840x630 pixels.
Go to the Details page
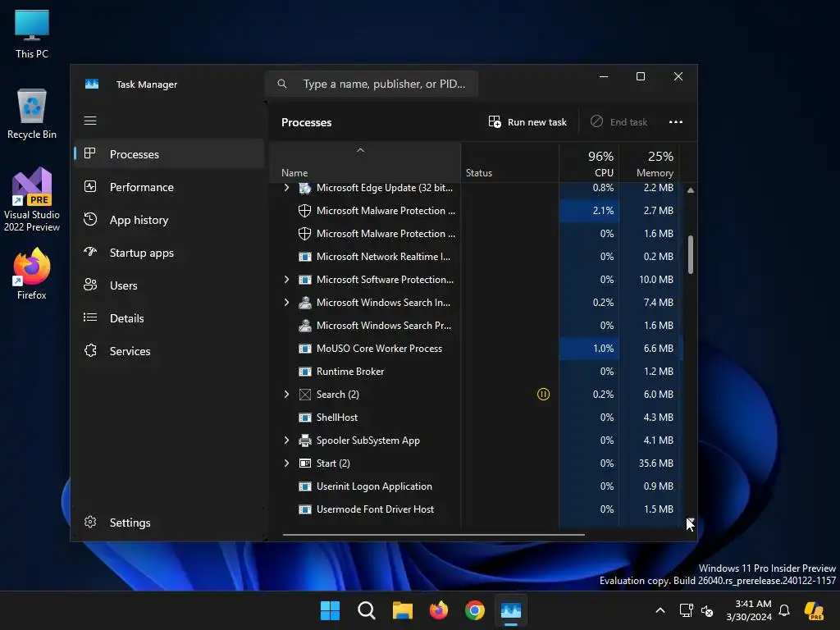169,318
